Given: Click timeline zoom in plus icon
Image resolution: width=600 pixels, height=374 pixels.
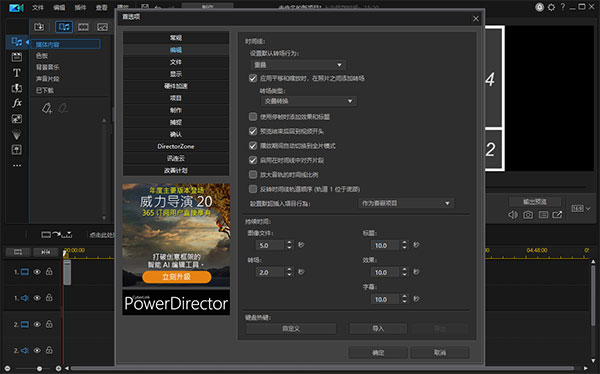Looking at the screenshot, I should [x=58, y=368].
